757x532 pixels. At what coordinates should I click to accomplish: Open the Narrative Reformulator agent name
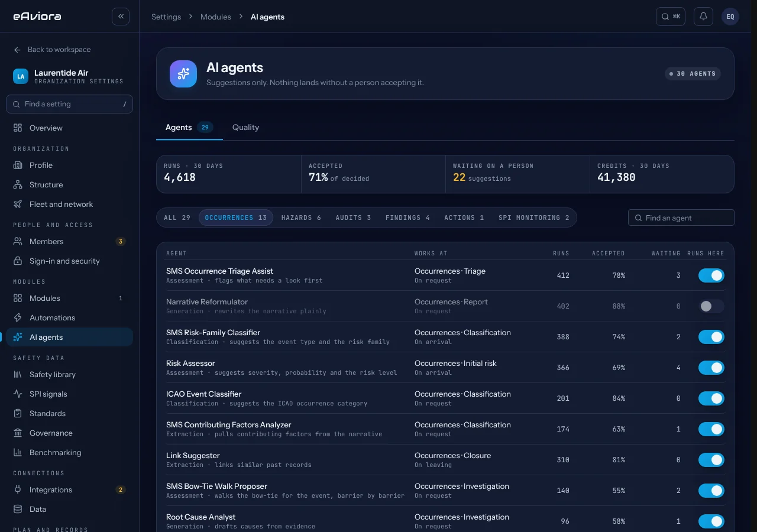[x=207, y=302]
